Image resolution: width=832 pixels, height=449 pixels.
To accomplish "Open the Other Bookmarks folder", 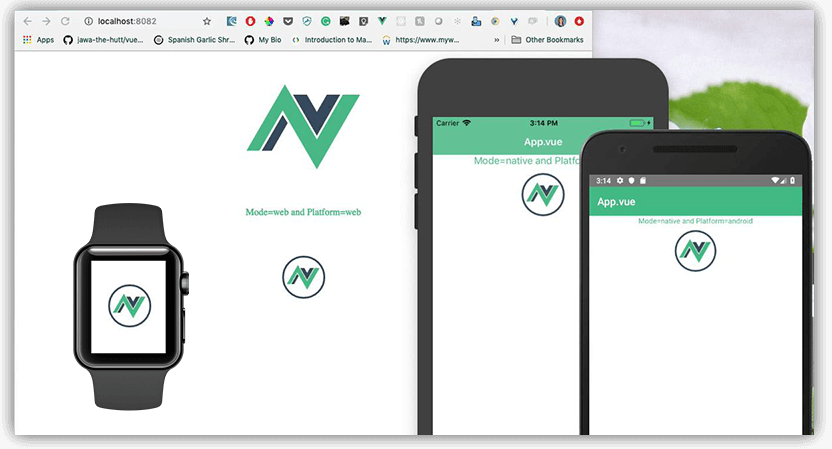I will (548, 40).
